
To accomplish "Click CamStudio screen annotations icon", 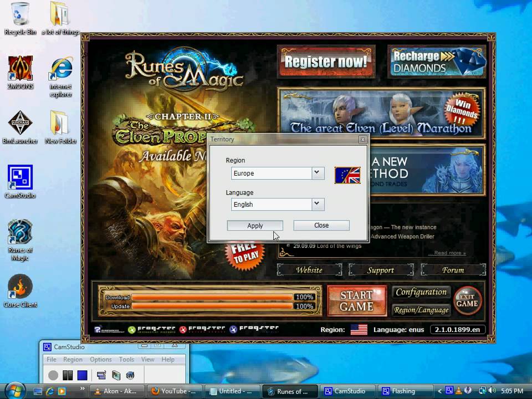I will point(116,375).
